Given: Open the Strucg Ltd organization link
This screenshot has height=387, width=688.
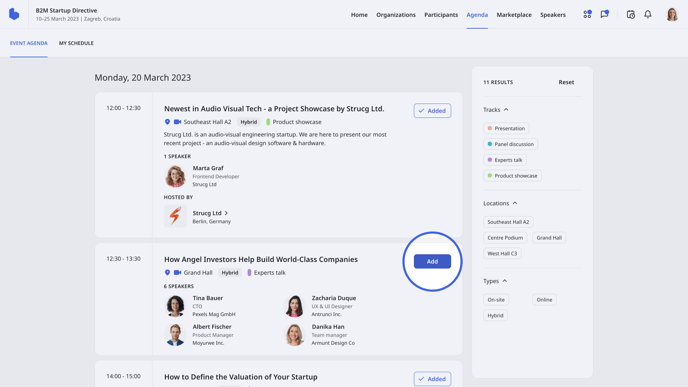Looking at the screenshot, I should [210, 213].
